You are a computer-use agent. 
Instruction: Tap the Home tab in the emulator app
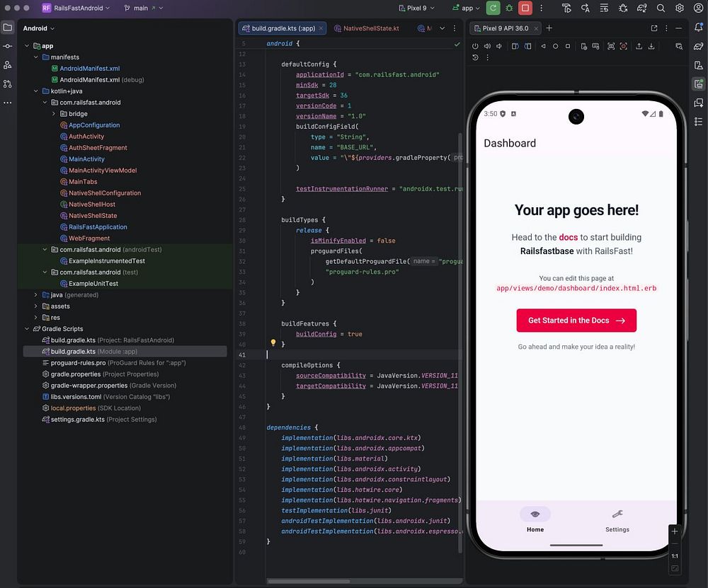coord(535,520)
